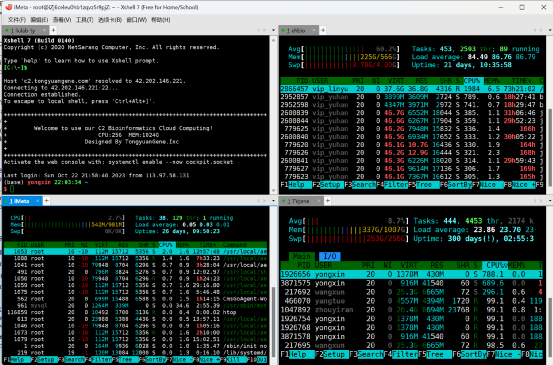Open the 工具(T) menu

(85, 20)
